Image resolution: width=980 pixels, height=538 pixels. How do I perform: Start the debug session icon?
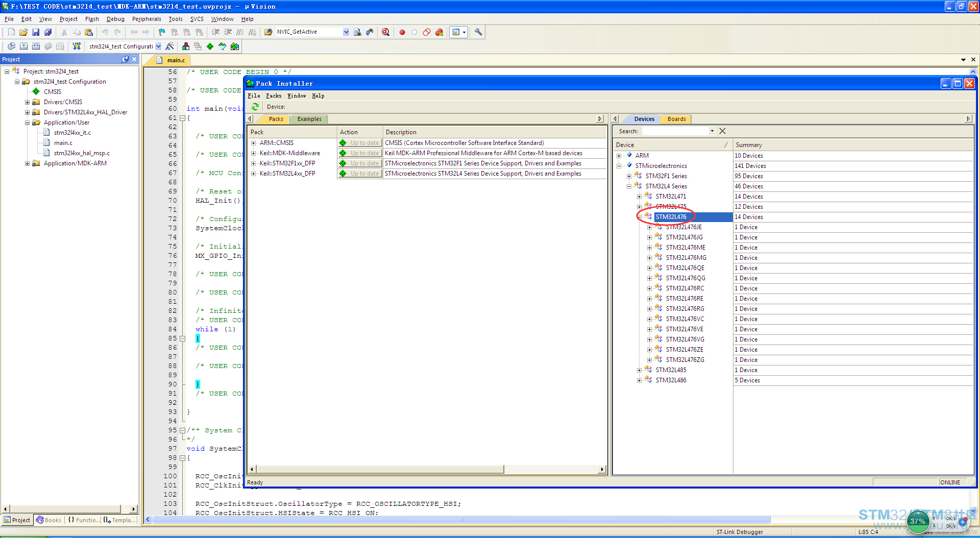[x=386, y=32]
